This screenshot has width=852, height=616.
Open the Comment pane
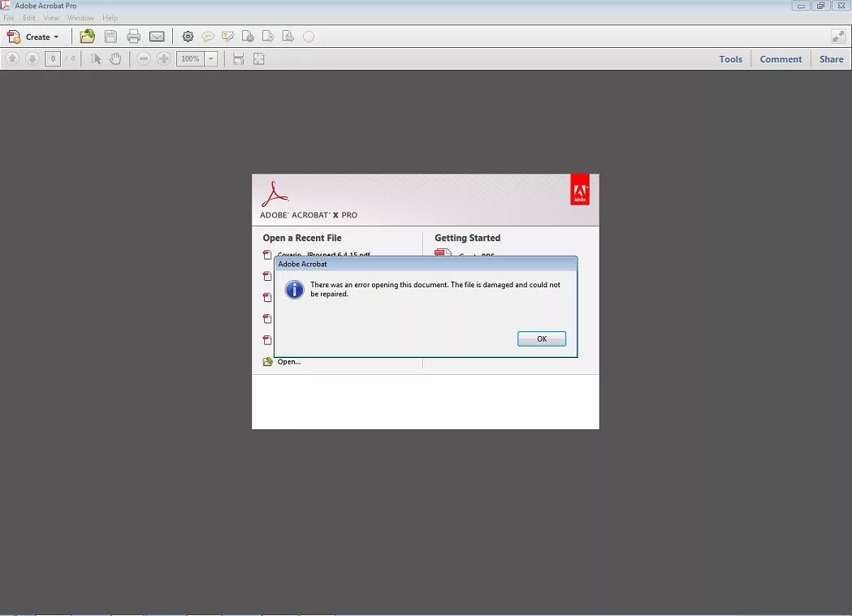(x=781, y=59)
